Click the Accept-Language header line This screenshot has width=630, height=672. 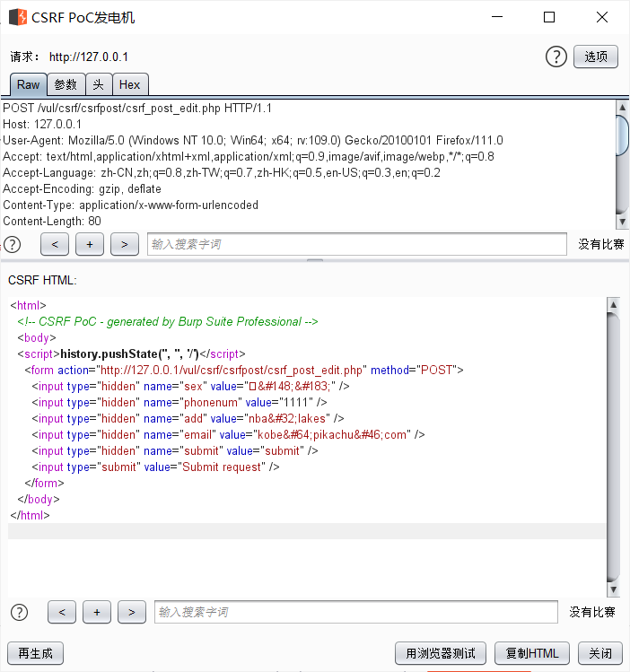[221, 173]
